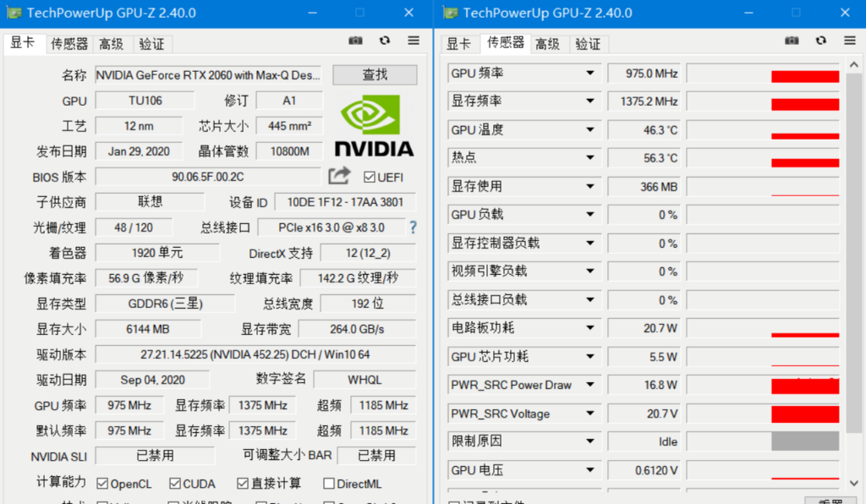Click the 264.0 GB/s bandwidth value
Screen dimensions: 866x504
357,329
